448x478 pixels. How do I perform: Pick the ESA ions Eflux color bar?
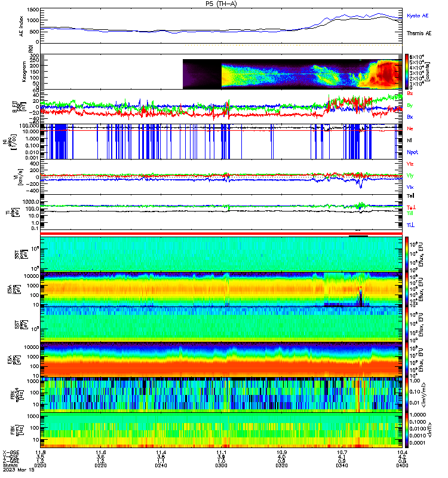(x=407, y=289)
